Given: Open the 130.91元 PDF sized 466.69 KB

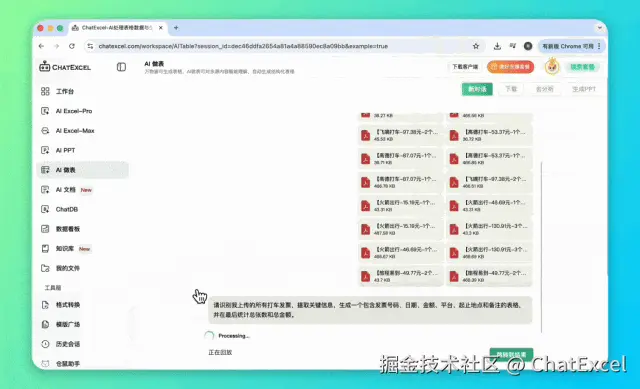Looking at the screenshot, I should coord(489,252).
